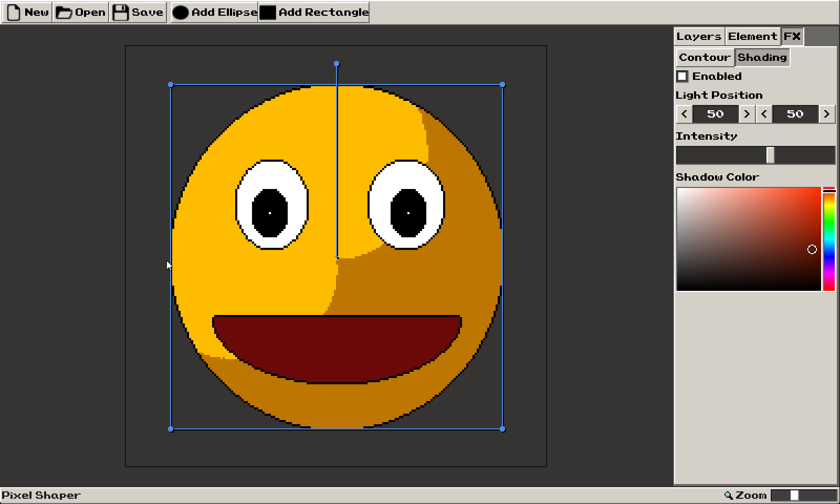
Task: Switch to the Element tab
Action: coord(752,36)
